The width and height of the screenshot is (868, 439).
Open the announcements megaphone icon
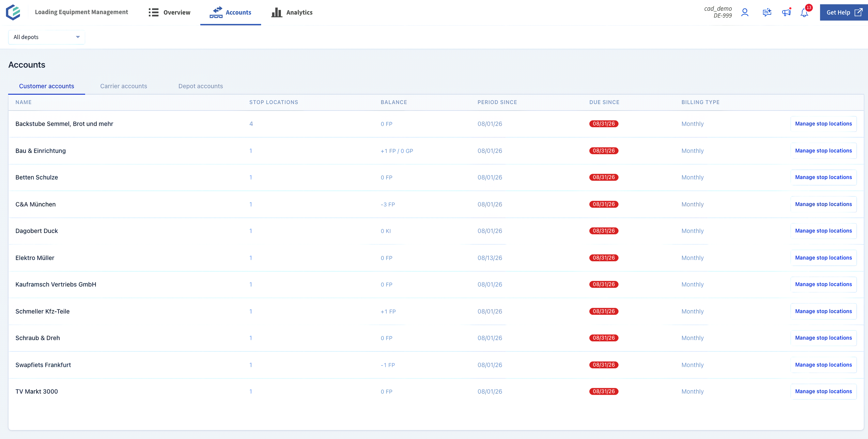[x=786, y=13]
